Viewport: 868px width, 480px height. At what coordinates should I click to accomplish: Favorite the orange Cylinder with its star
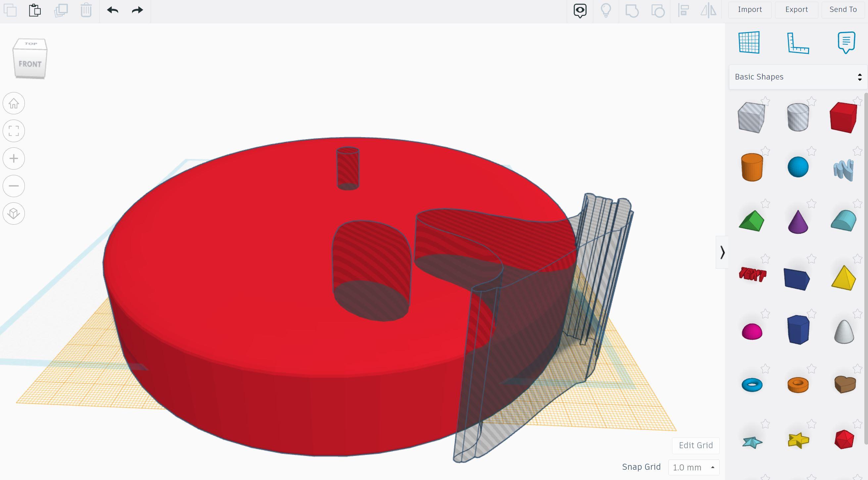[x=766, y=151]
